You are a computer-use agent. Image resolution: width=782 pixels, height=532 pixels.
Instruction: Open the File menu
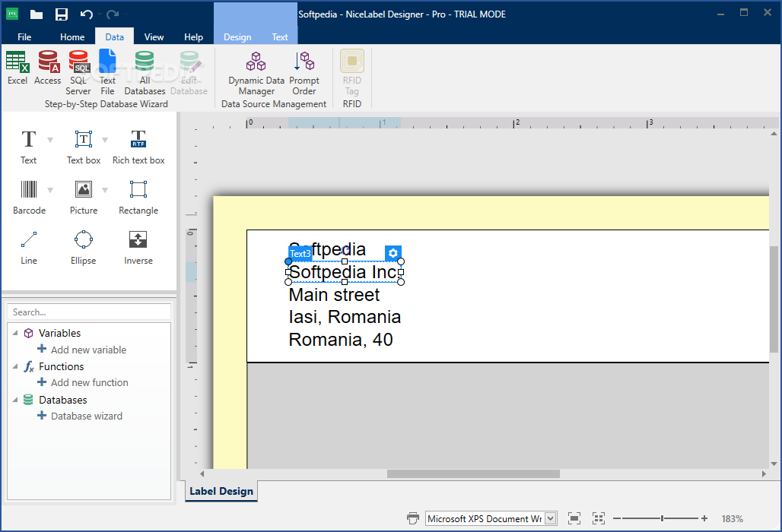pyautogui.click(x=24, y=37)
